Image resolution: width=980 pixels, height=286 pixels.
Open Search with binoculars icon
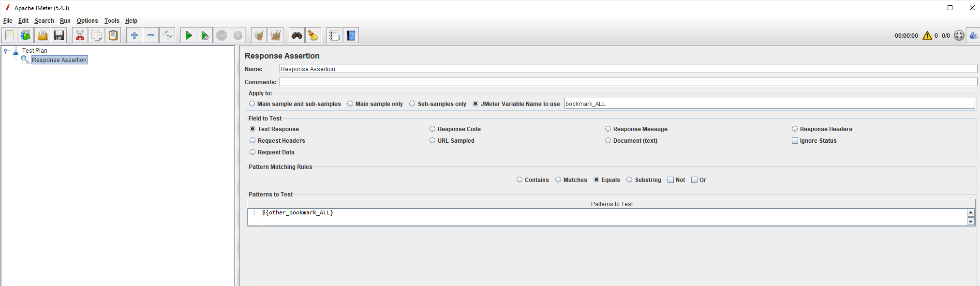pyautogui.click(x=297, y=35)
